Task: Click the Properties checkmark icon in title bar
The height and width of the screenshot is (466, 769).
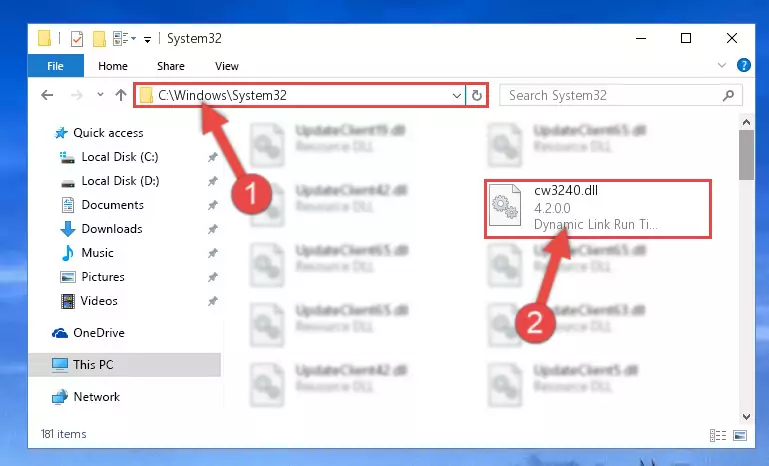Action: pyautogui.click(x=77, y=39)
